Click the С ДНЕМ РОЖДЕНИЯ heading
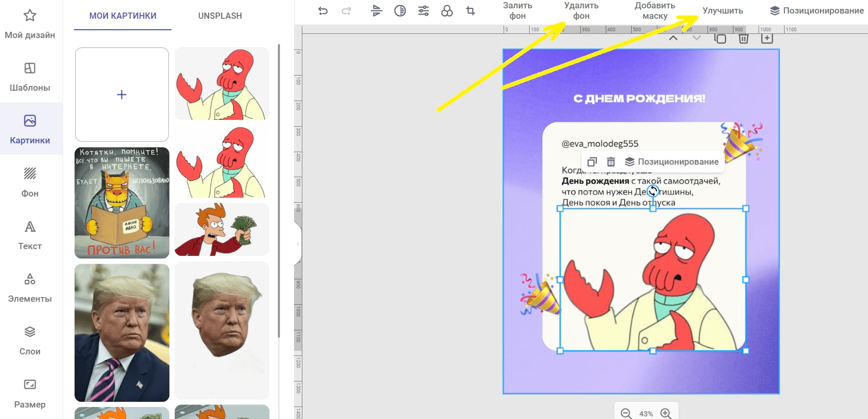Viewport: 868px width, 419px height. click(x=639, y=98)
